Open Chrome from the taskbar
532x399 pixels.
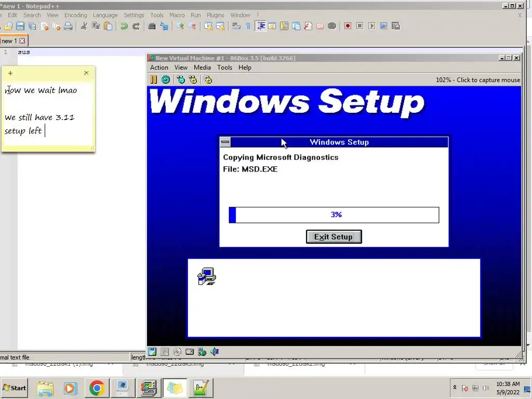(97, 388)
